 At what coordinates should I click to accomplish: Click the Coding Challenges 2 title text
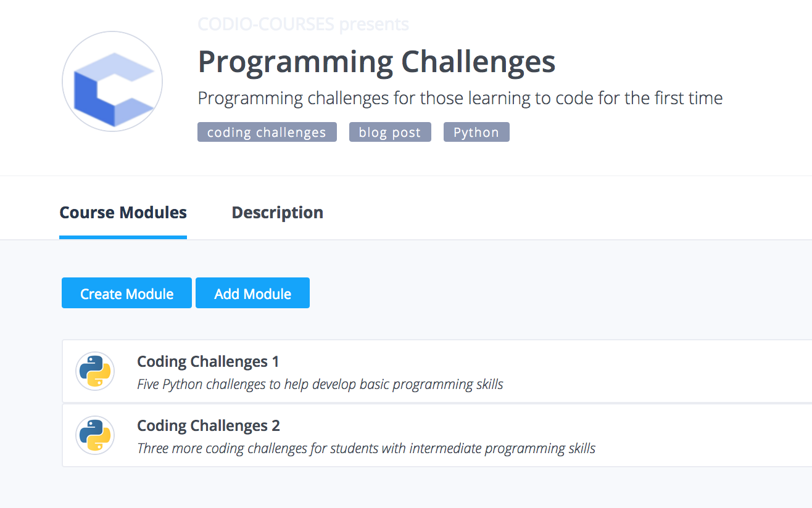(208, 425)
